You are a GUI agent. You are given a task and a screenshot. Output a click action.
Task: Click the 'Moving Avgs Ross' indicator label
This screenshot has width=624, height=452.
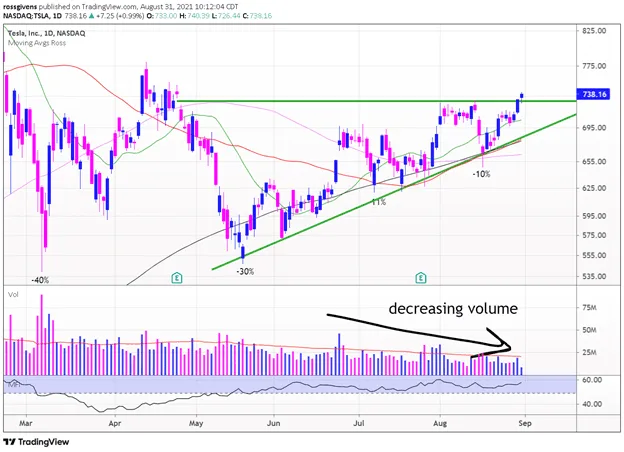click(x=37, y=43)
